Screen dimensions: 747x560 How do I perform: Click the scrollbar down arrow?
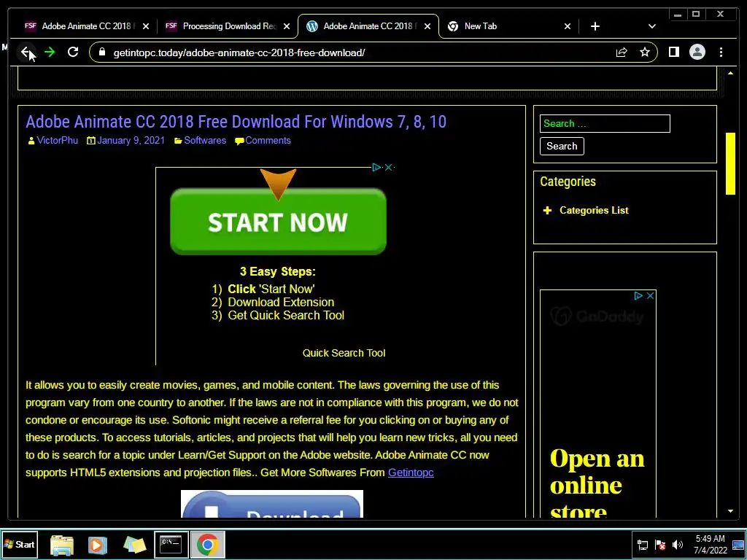click(730, 511)
